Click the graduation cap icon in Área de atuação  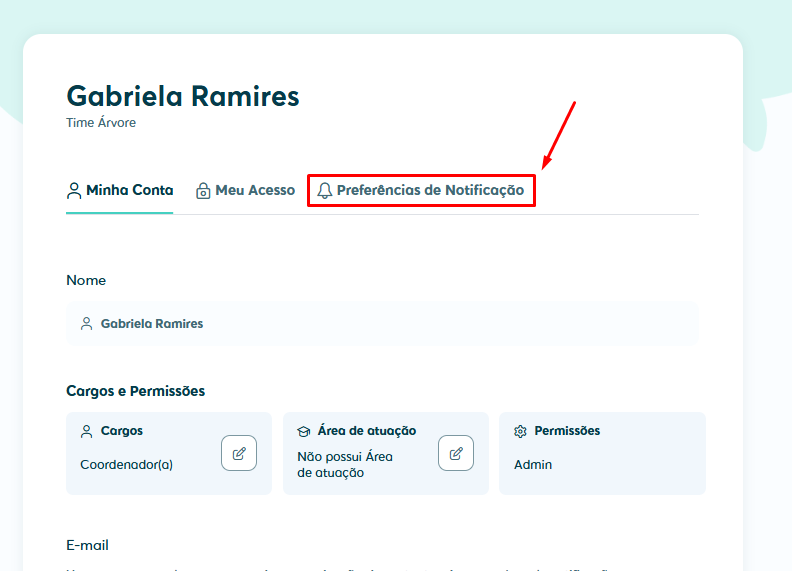[x=304, y=431]
